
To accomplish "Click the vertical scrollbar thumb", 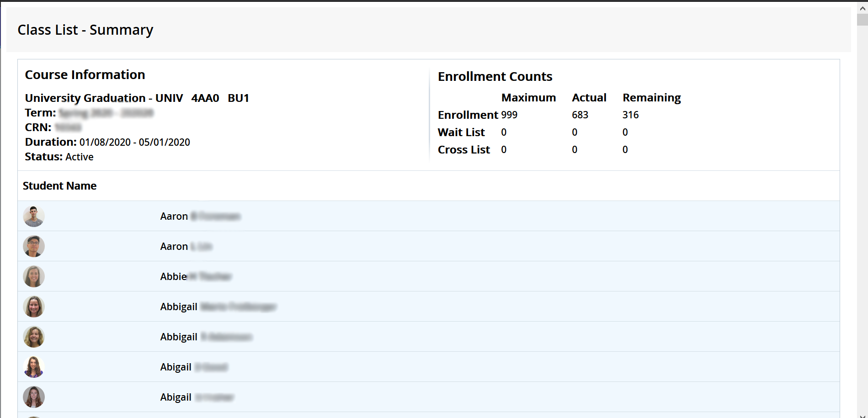I will 863,20.
